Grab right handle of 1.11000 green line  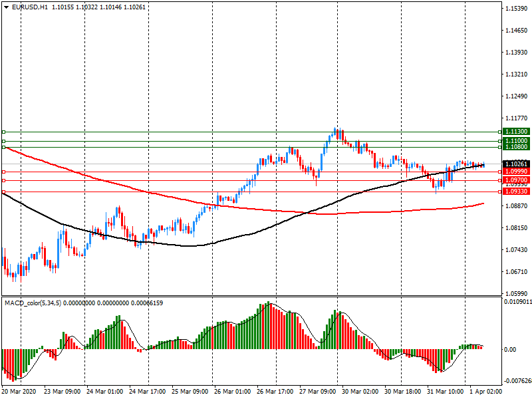coord(500,141)
